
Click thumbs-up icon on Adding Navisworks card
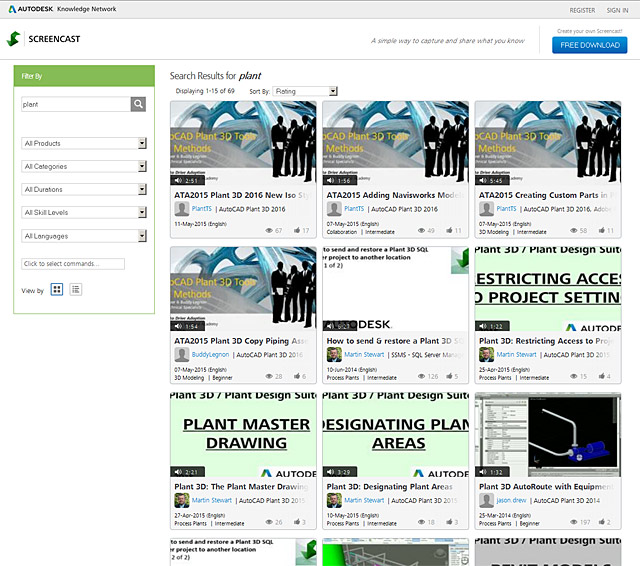[449, 230]
